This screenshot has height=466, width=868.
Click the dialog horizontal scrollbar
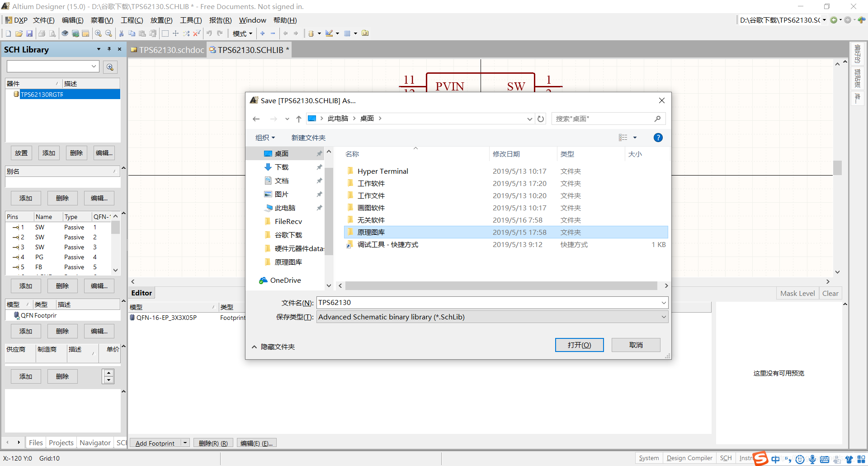pos(501,285)
